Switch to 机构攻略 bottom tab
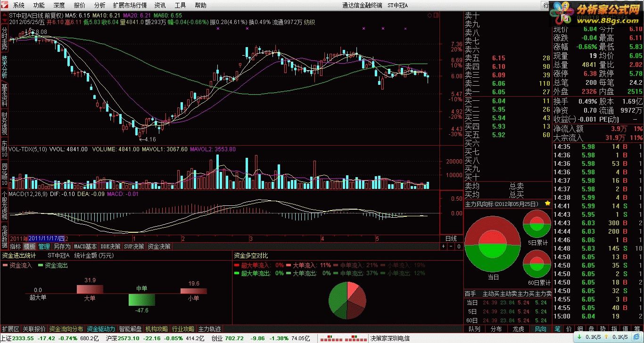This screenshot has width=644, height=343. pos(157,329)
